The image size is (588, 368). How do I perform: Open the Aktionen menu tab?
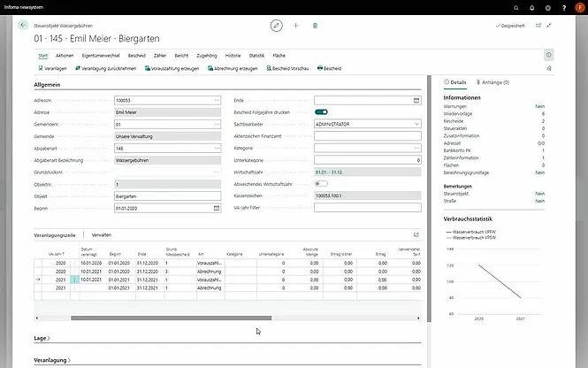pos(65,55)
